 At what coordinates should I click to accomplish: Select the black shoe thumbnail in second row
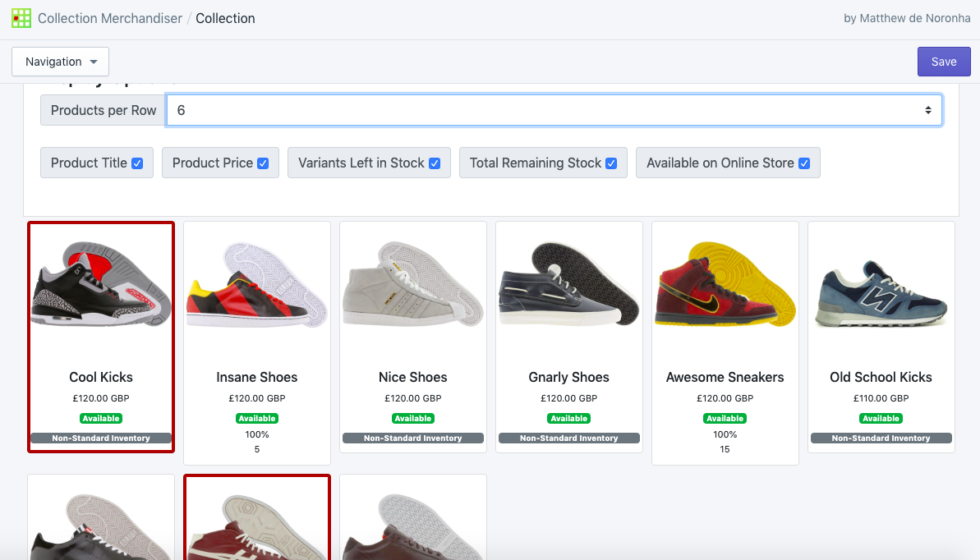pos(101,526)
